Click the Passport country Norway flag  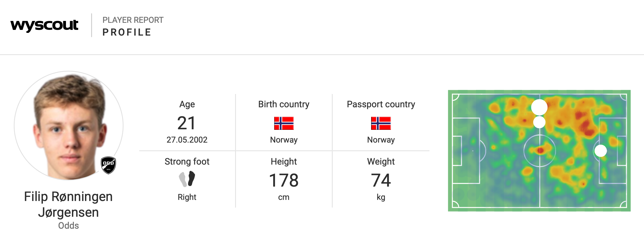click(x=381, y=123)
